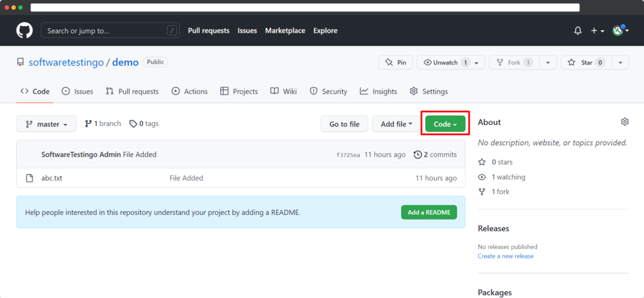644x298 pixels.
Task: Open Pull requests in top navigation
Action: tap(209, 31)
